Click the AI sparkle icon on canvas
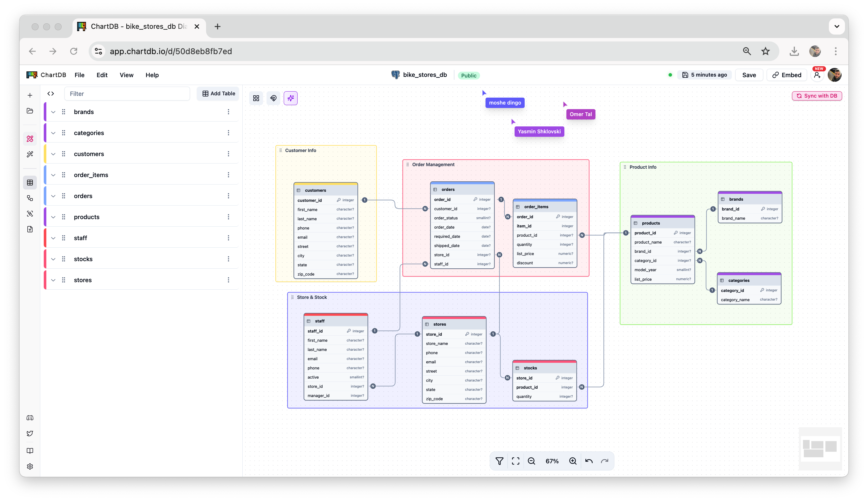Viewport: 868px width, 501px height. coord(291,98)
